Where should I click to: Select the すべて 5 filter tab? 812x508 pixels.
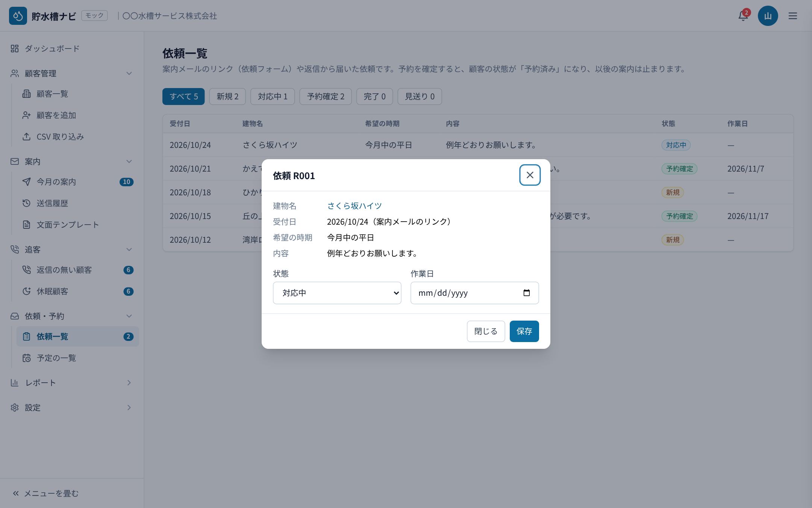click(x=183, y=96)
